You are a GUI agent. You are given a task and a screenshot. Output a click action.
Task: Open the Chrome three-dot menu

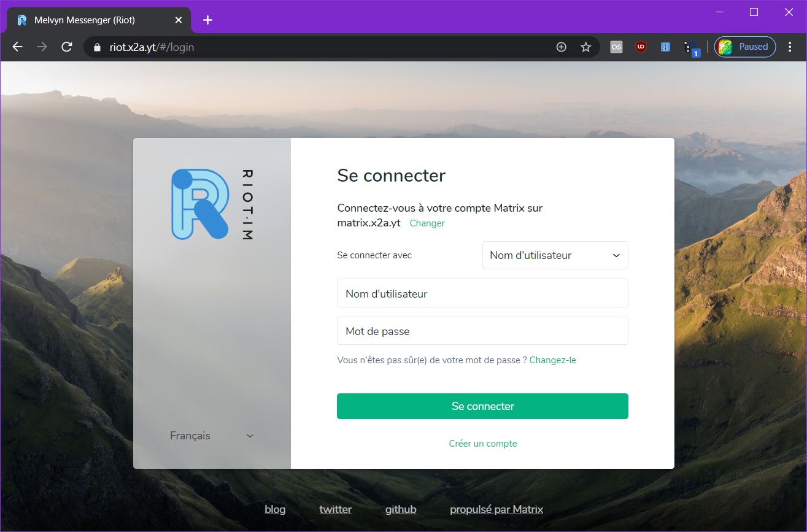[790, 47]
